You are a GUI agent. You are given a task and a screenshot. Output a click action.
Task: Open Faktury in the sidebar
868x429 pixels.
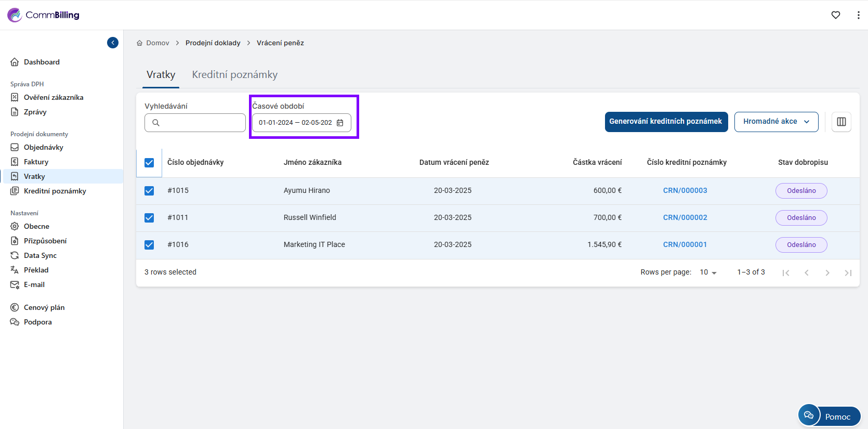[x=36, y=162]
